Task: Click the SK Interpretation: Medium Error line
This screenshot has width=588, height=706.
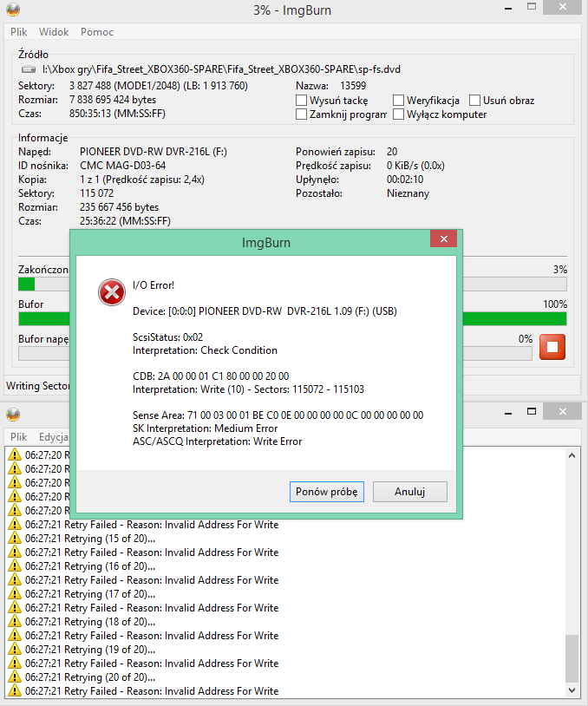Action: [205, 428]
